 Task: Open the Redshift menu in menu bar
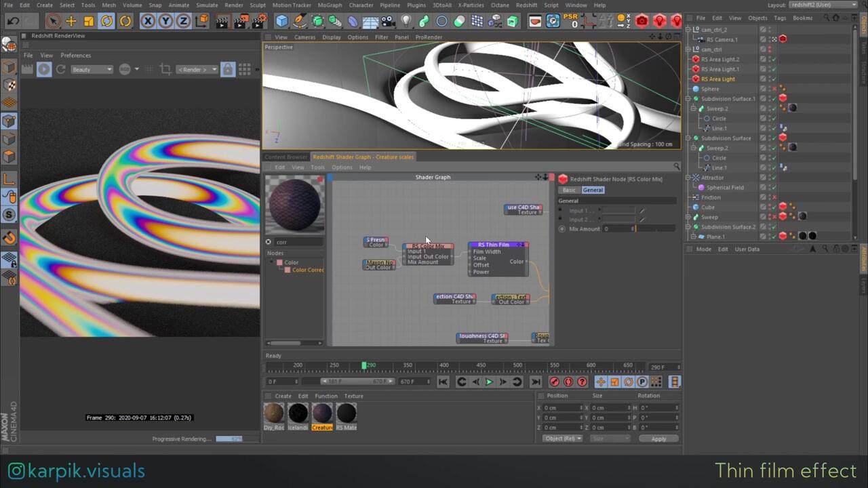(526, 5)
